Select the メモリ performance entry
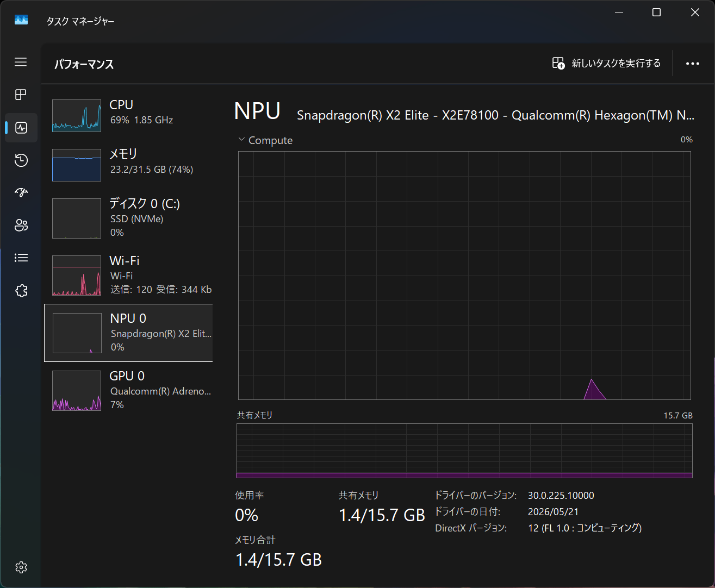Image resolution: width=715 pixels, height=588 pixels. [x=128, y=165]
